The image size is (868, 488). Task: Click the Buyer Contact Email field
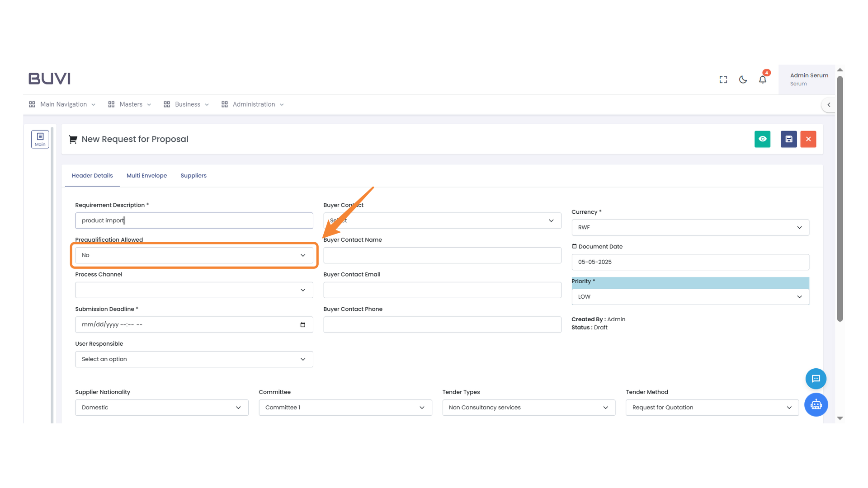(x=442, y=290)
